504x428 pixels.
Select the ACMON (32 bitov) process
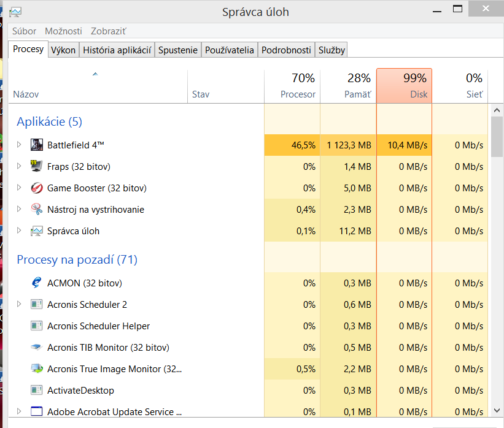click(x=248, y=283)
